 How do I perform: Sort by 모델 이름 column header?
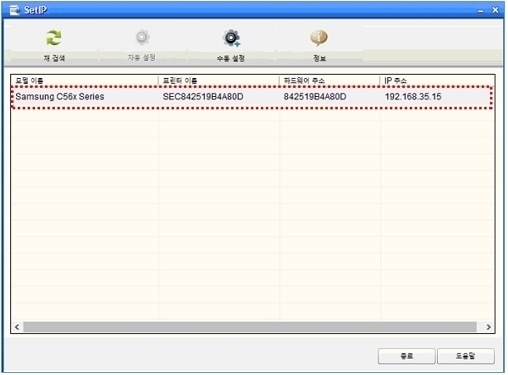(85, 80)
